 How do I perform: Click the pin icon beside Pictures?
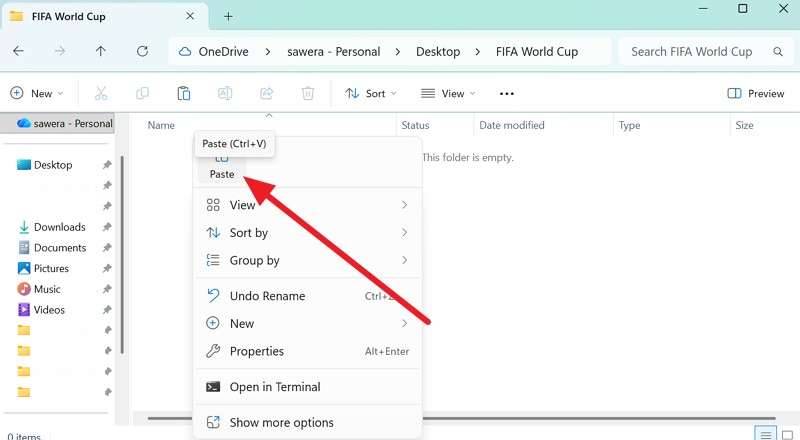(x=107, y=268)
